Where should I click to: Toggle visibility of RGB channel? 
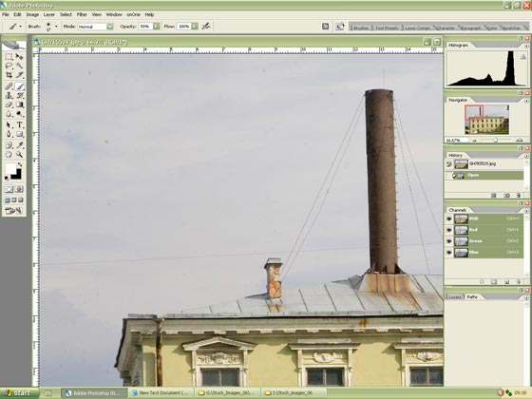[x=449, y=218]
